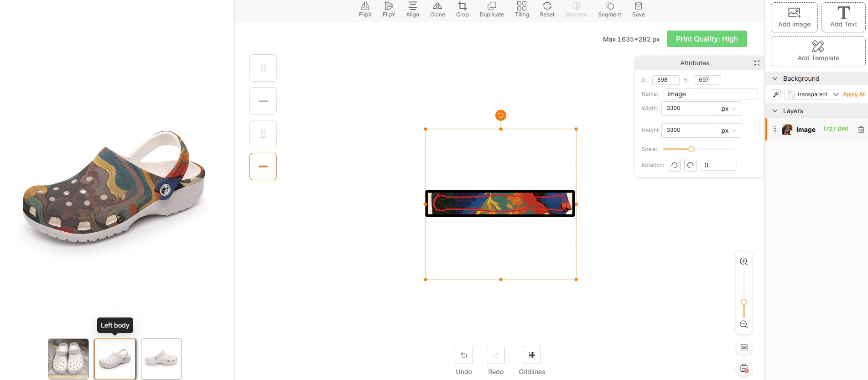Flip the image horizontally with FlipX

[365, 9]
